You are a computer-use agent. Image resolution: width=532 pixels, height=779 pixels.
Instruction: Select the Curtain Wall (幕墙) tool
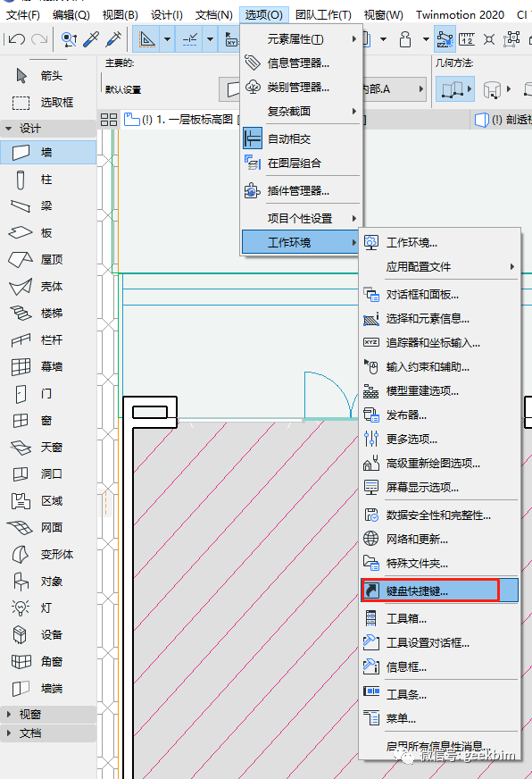tap(48, 366)
